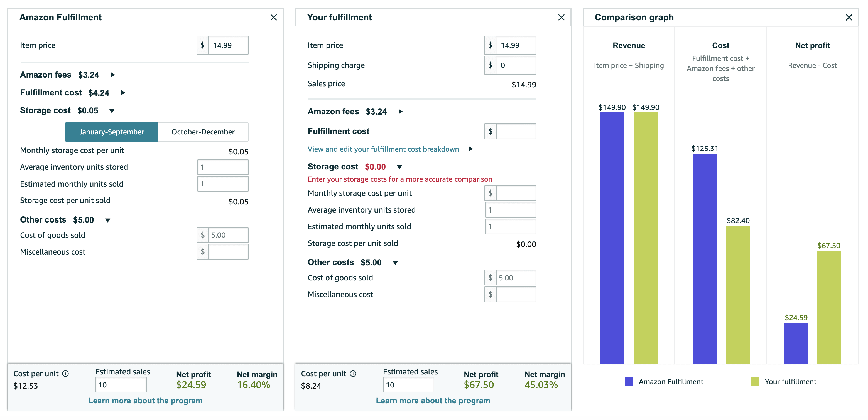868x420 pixels.
Task: Edit Cost of goods sold in Amazon Fulfillment
Action: (228, 235)
